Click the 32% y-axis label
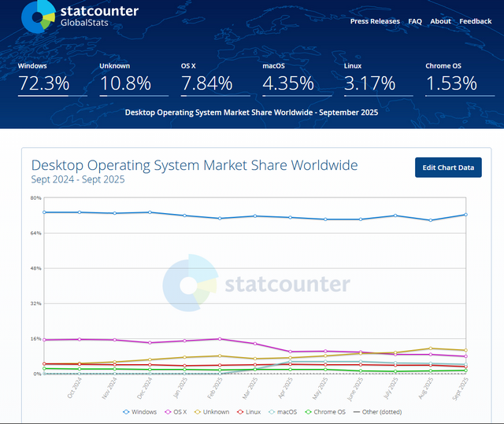Screen dimensions: 504x424 coord(36,304)
